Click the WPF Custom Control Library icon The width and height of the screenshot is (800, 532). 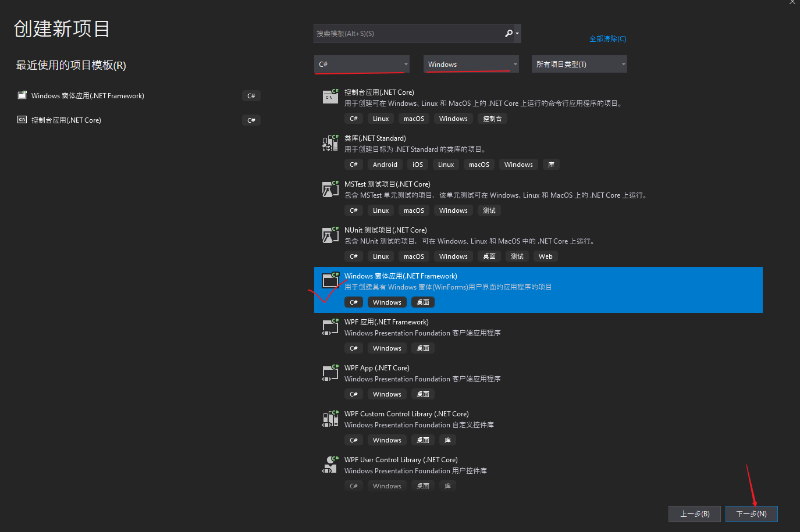pyautogui.click(x=330, y=418)
